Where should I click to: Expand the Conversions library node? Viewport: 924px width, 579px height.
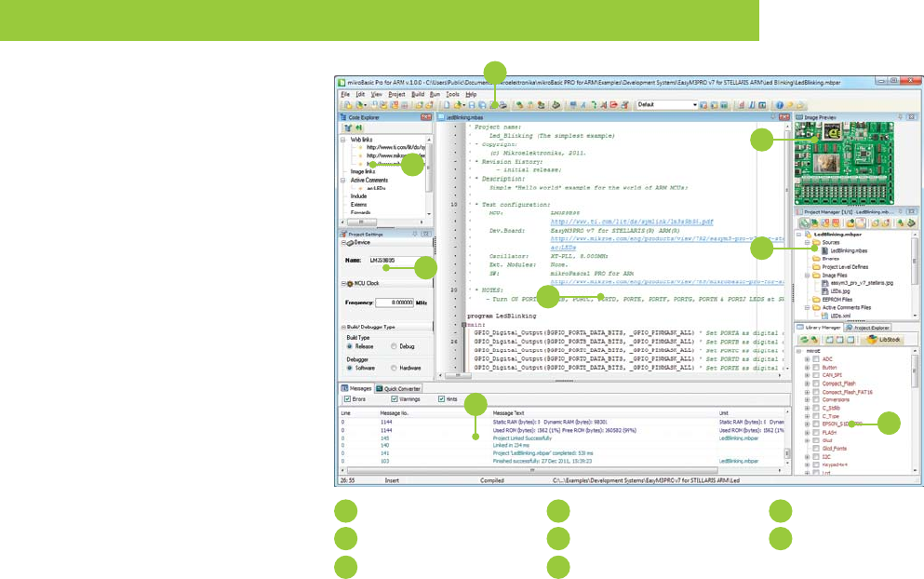(x=808, y=399)
